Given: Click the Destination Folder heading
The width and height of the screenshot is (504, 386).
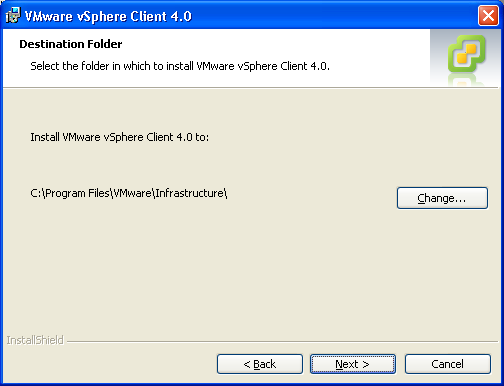Looking at the screenshot, I should click(71, 44).
